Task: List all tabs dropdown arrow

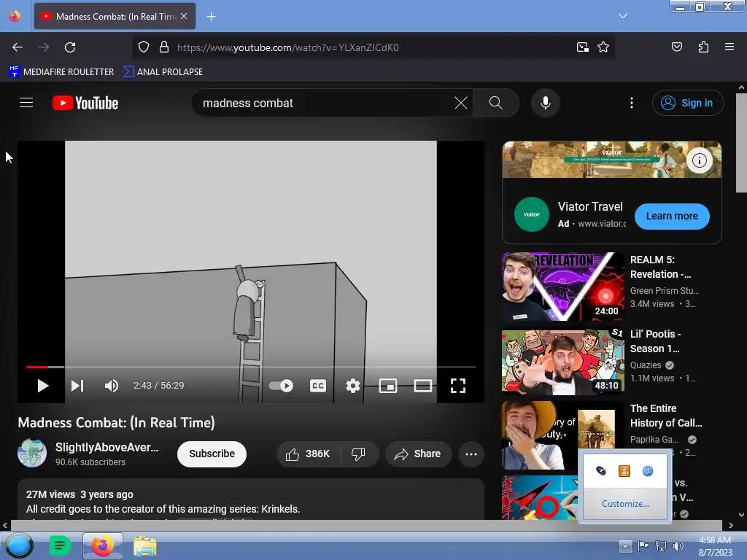Action: pyautogui.click(x=623, y=16)
